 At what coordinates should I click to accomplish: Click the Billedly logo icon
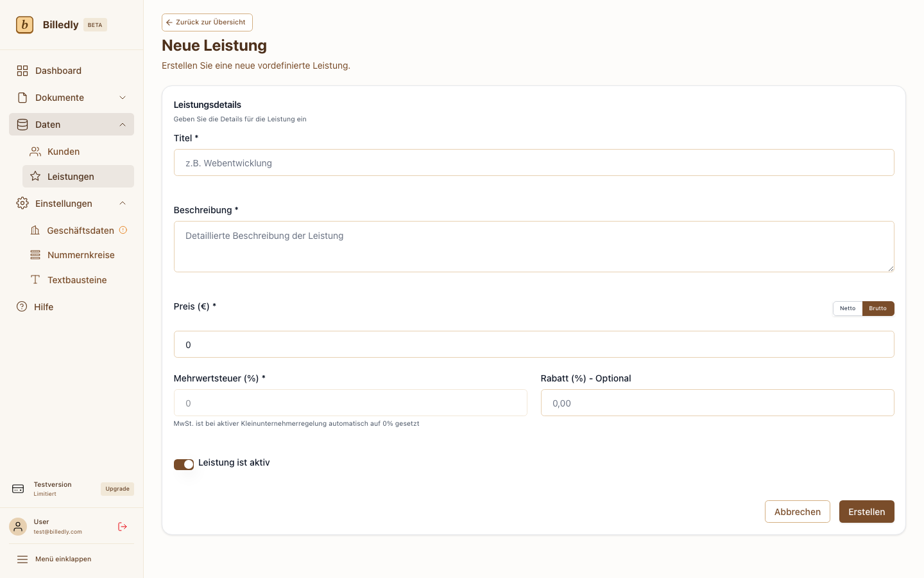(24, 25)
